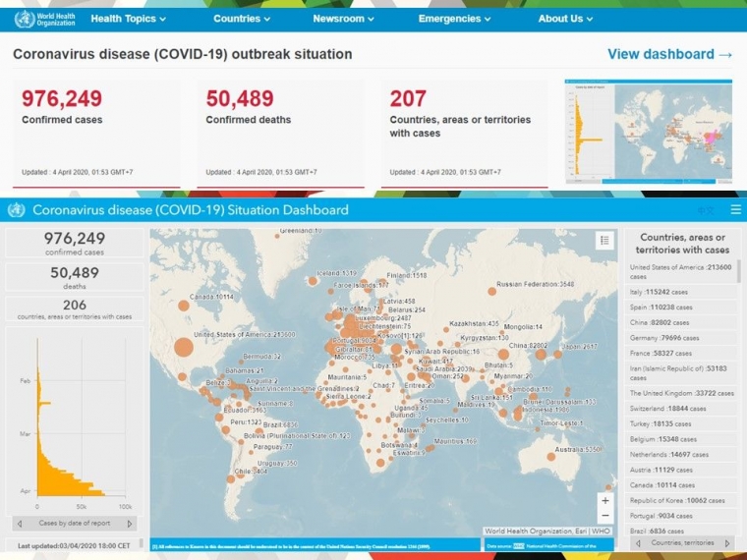Select China :82802 cases row
Viewport: 747px width, 560px height.
click(680, 322)
